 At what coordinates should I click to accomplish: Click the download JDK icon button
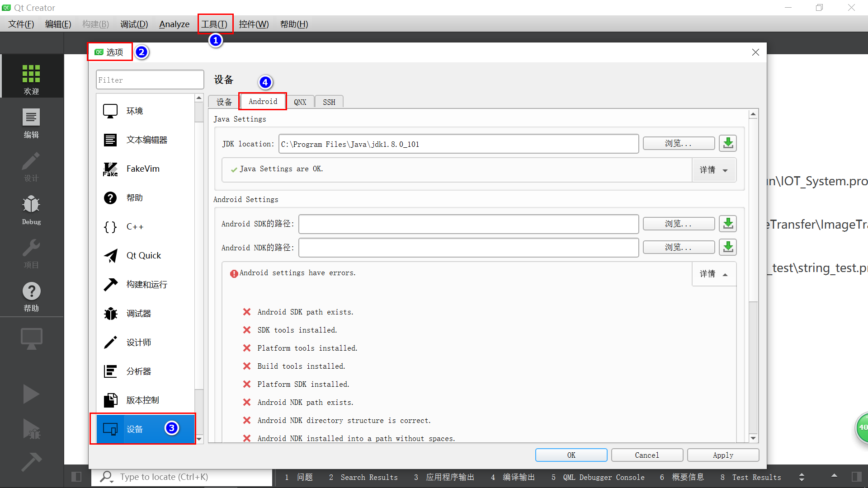click(728, 144)
